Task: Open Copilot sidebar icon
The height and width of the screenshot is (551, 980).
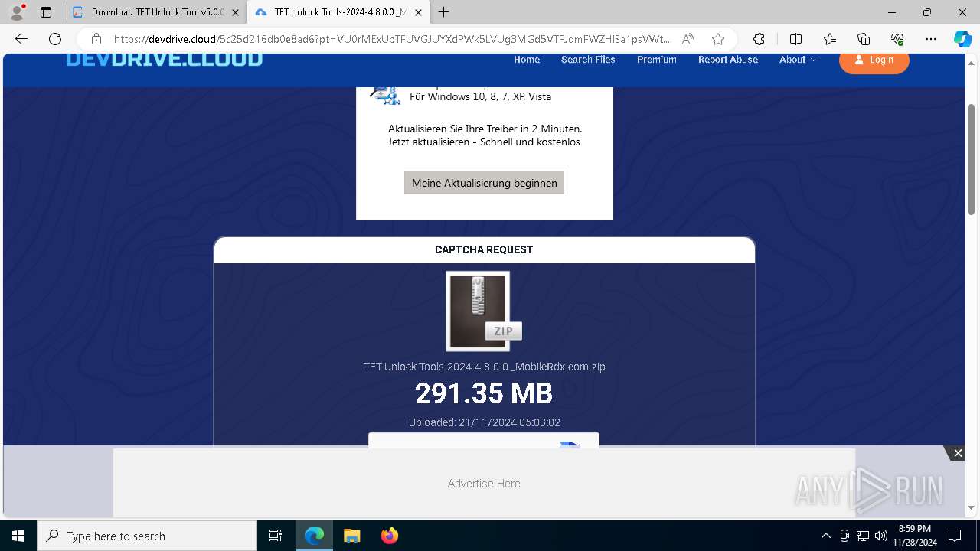Action: tap(962, 39)
